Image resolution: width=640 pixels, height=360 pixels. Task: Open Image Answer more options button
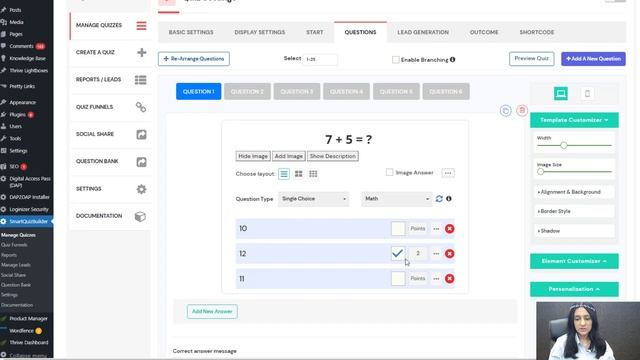pos(448,173)
